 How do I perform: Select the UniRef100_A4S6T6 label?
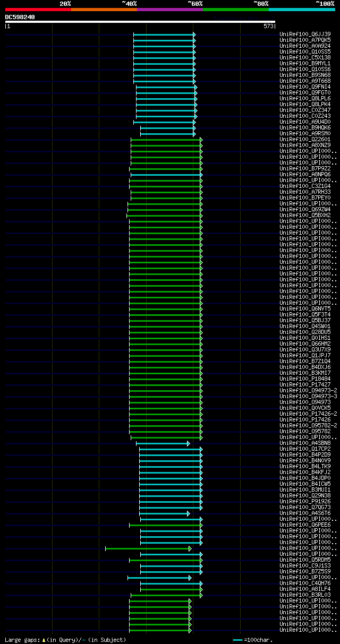pyautogui.click(x=305, y=513)
